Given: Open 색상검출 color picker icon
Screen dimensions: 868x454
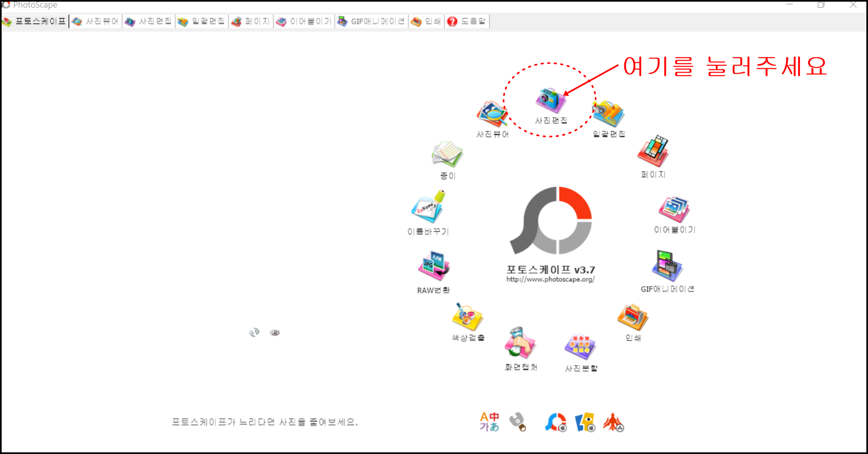Looking at the screenshot, I should tap(468, 317).
